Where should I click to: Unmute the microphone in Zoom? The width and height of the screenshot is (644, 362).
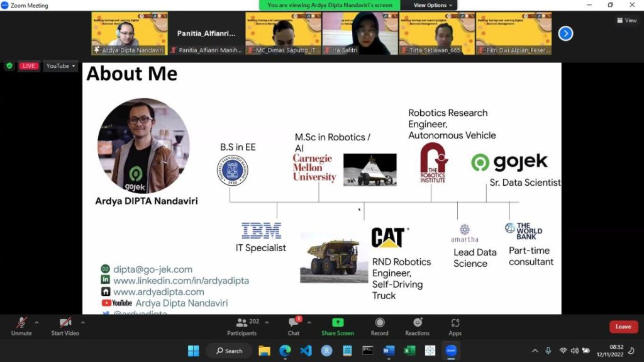[21, 327]
